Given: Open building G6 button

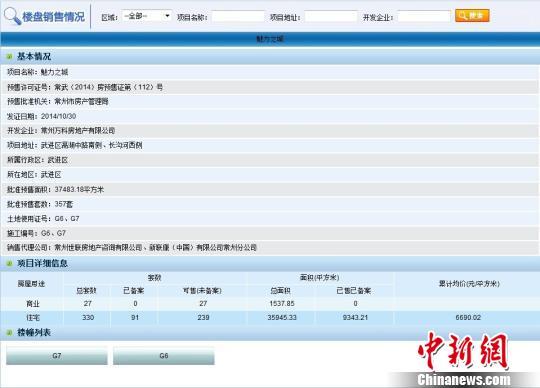Looking at the screenshot, I should [164, 356].
